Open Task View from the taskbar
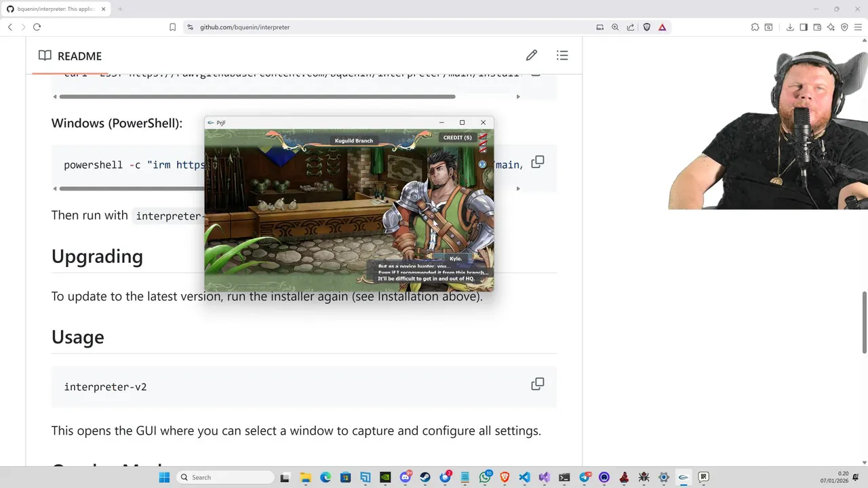 [285, 477]
